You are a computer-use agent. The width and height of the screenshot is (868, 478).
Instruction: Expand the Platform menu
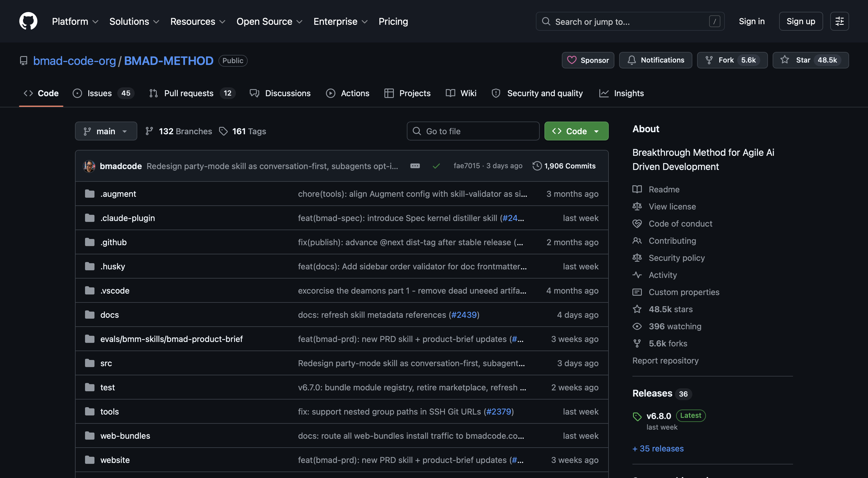point(75,22)
